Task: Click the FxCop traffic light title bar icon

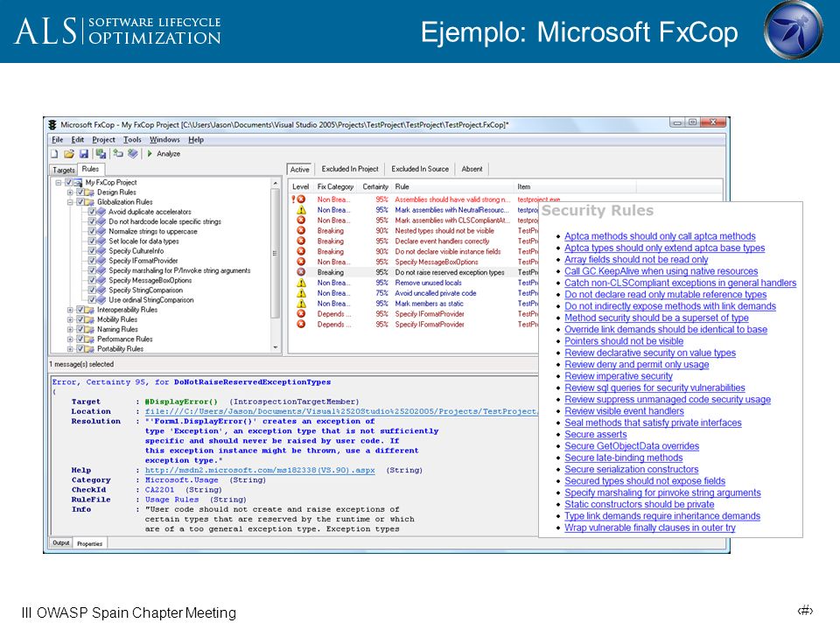Action: click(52, 125)
